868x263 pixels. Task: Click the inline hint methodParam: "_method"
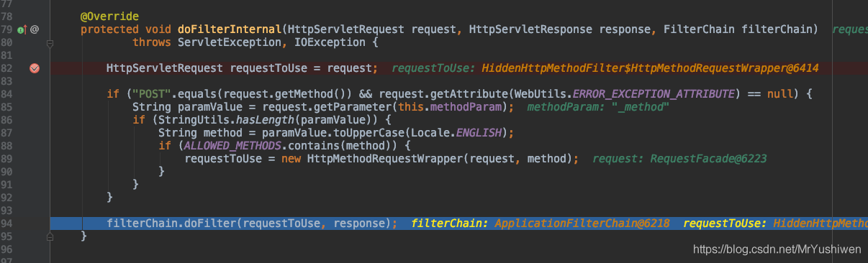pyautogui.click(x=598, y=107)
